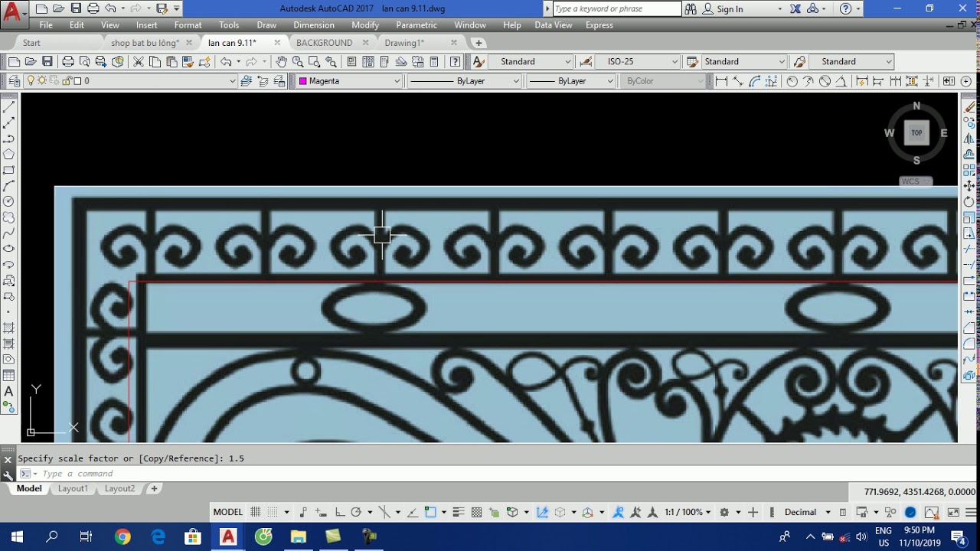The image size is (980, 551).
Task: Open the Modify menu
Action: [365, 25]
